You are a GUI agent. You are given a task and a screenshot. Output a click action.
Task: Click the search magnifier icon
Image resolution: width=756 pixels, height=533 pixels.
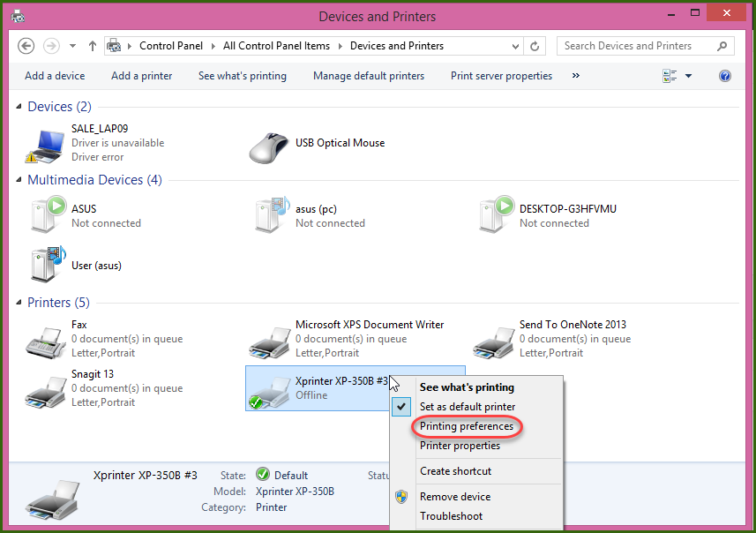click(722, 46)
